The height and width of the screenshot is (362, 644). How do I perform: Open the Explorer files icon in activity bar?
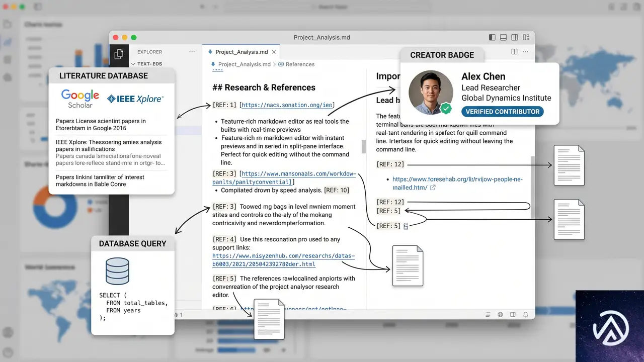click(119, 54)
